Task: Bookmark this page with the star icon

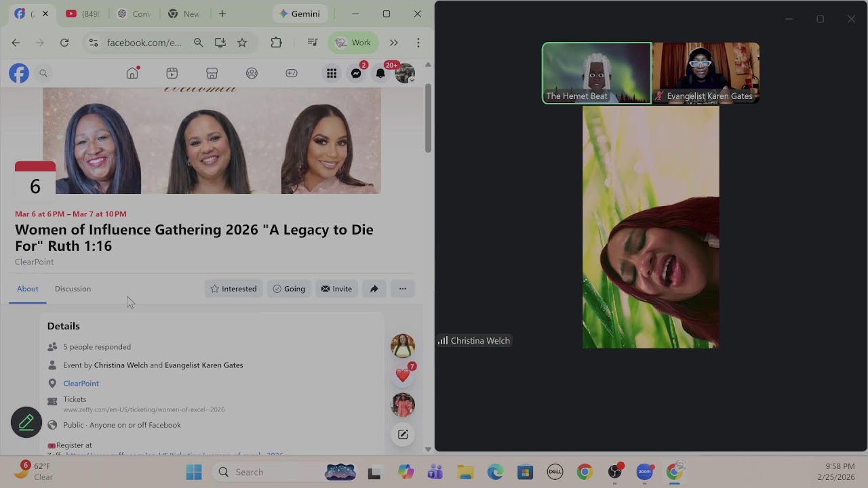Action: tap(242, 43)
